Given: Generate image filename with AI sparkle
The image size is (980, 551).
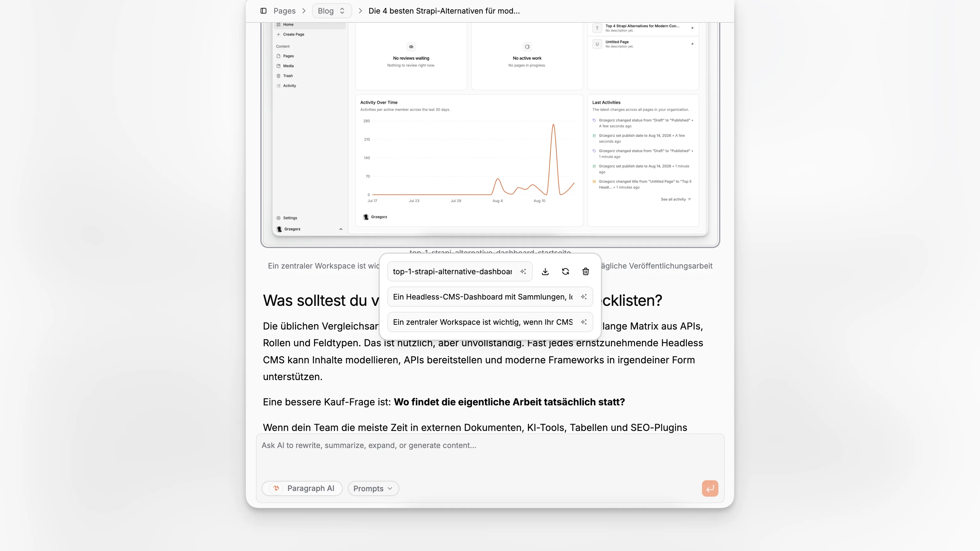Looking at the screenshot, I should pos(523,271).
